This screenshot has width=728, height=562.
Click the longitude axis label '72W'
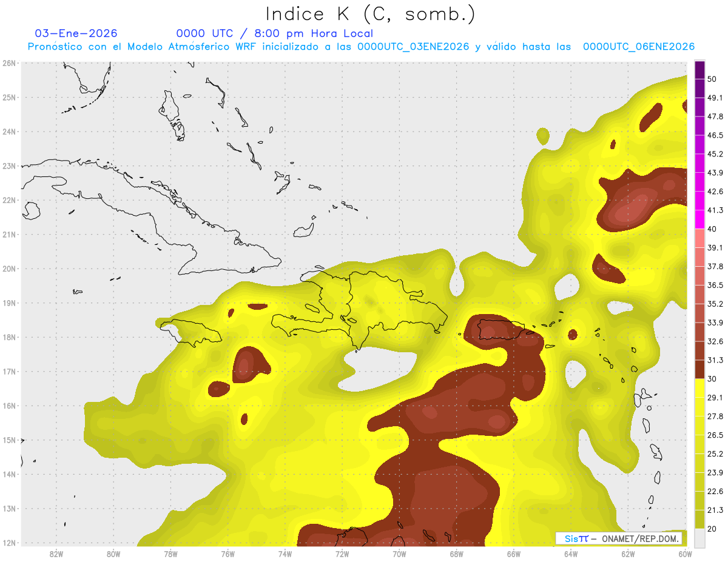tap(342, 554)
